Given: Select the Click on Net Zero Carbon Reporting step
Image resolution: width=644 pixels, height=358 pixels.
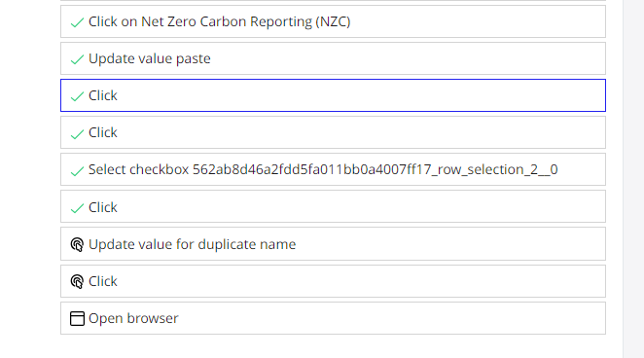Looking at the screenshot, I should 219,21.
